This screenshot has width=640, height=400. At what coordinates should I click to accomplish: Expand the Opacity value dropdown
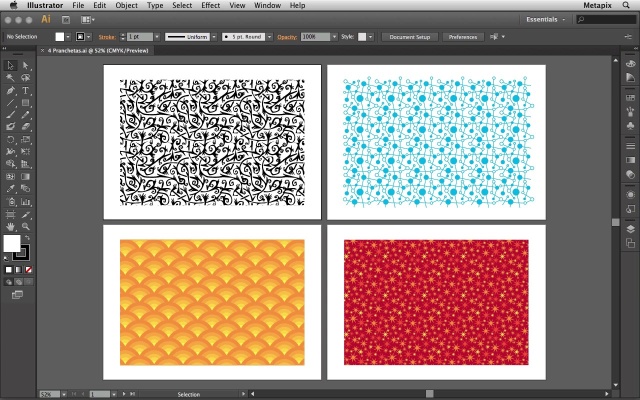click(x=334, y=37)
